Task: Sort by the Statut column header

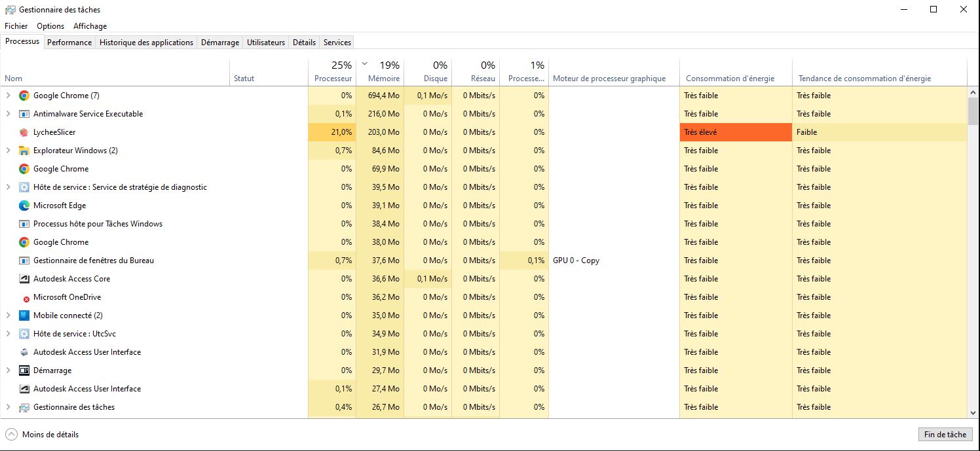Action: [x=269, y=72]
